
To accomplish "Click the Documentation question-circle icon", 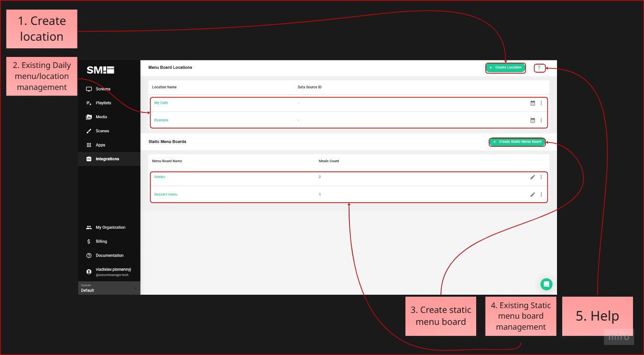I will (x=88, y=255).
